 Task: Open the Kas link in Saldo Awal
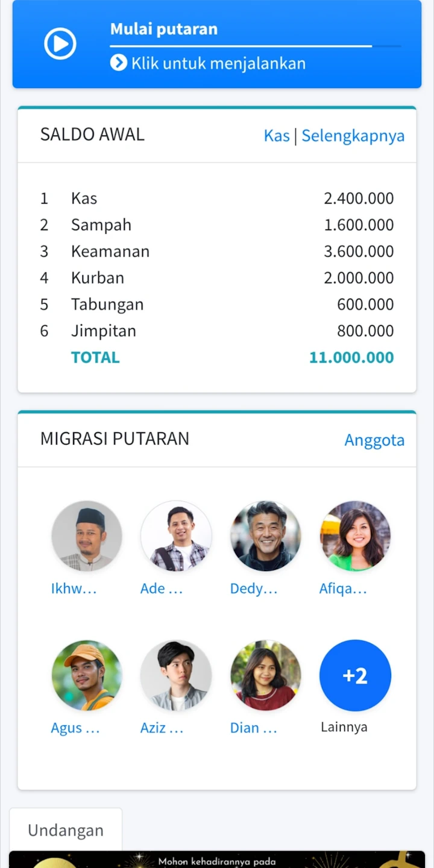(277, 136)
